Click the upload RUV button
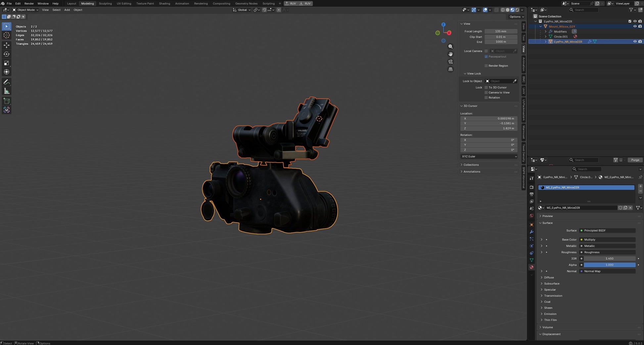The height and width of the screenshot is (345, 644). click(291, 3)
